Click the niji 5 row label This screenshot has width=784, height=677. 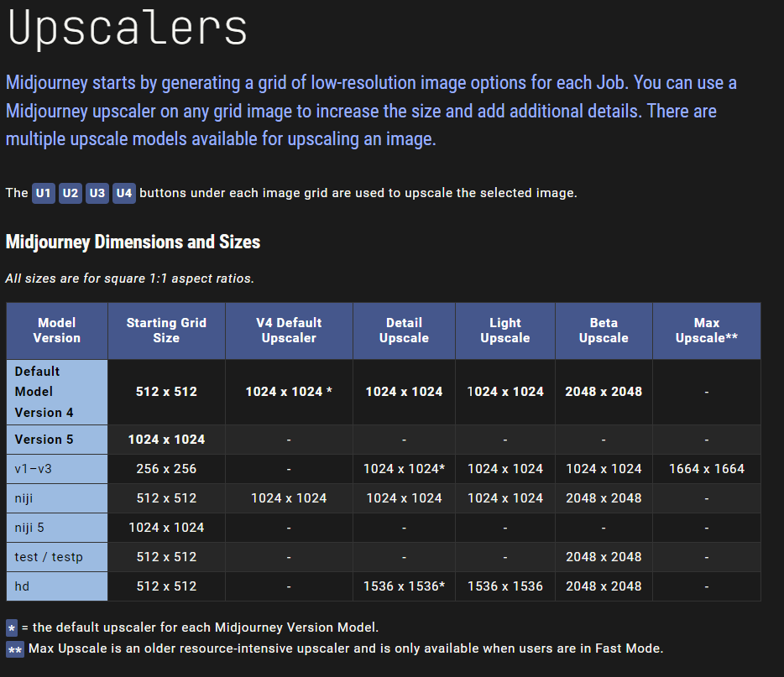click(x=57, y=529)
